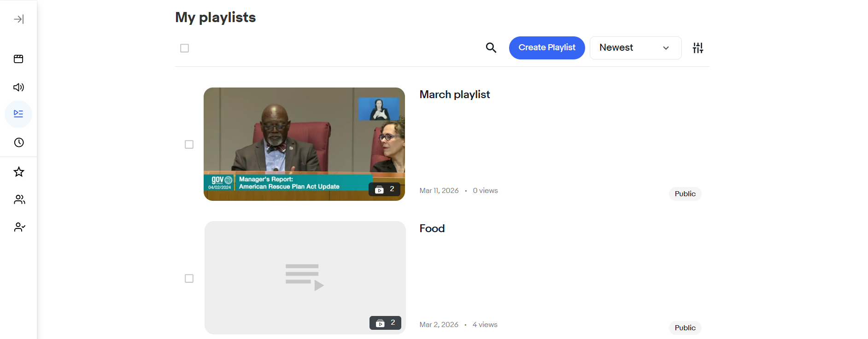Open the user check sidebar icon
This screenshot has height=339, width=868.
[x=19, y=227]
